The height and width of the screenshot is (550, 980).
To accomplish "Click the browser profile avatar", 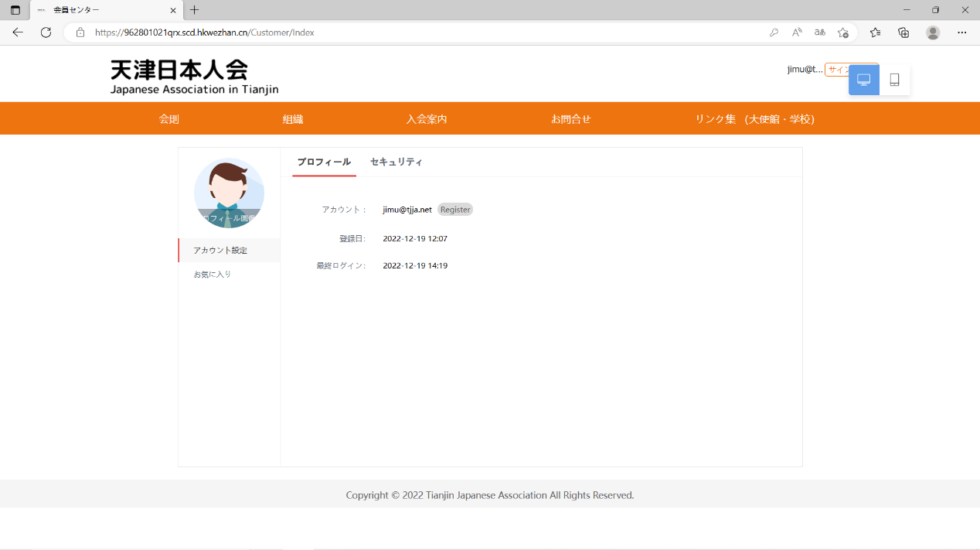I will tap(933, 32).
